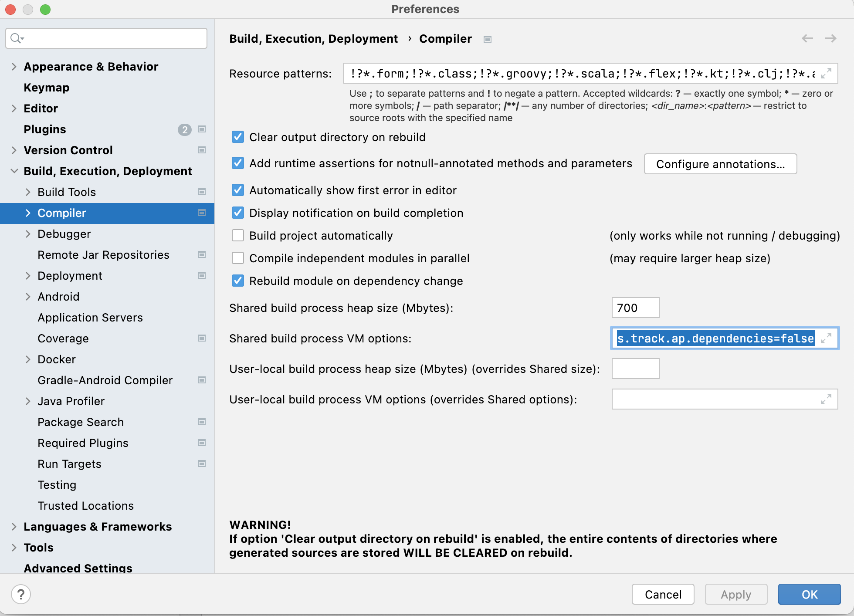
Task: Click project-level settings icon beside Compiler header
Action: point(488,39)
